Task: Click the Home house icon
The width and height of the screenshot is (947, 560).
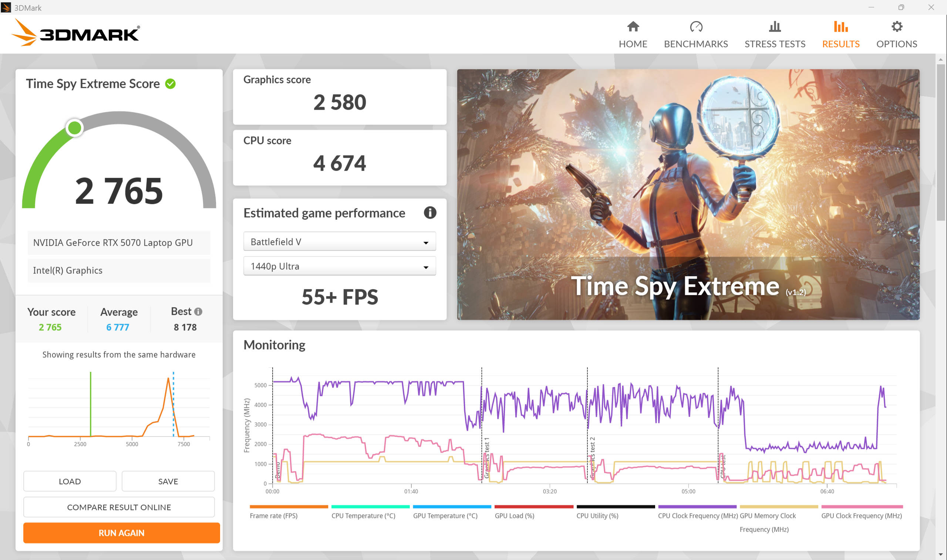Action: [633, 26]
